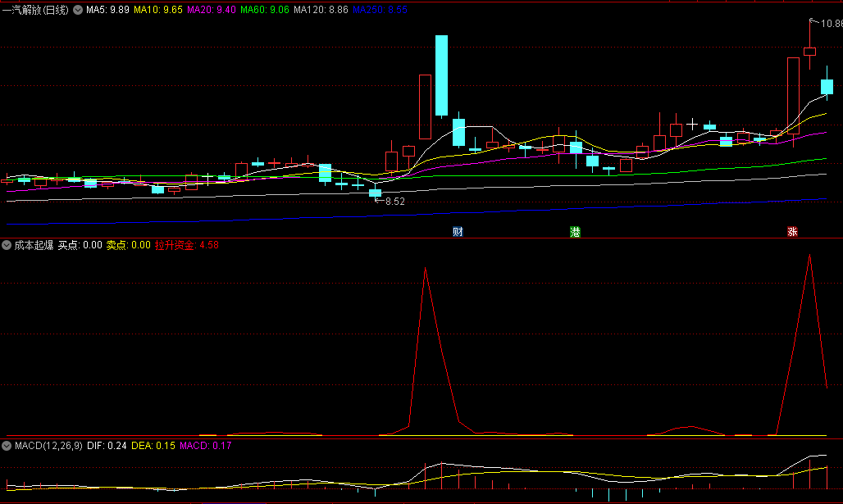
Task: Select the 一汽解放(日线) chart title
Action: point(35,10)
